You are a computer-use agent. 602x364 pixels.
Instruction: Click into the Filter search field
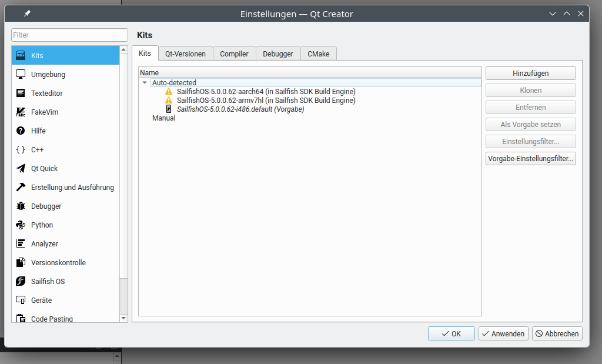pos(69,35)
